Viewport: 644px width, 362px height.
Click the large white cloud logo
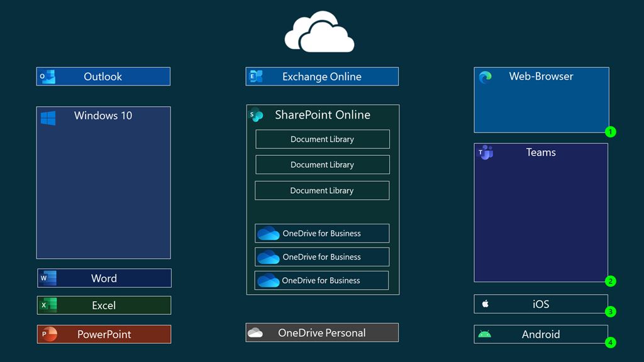coord(319,32)
